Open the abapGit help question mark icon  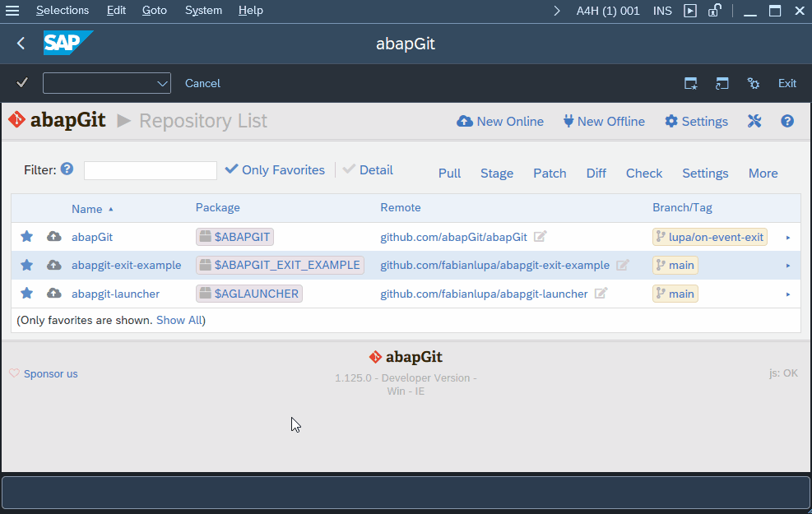[787, 122]
